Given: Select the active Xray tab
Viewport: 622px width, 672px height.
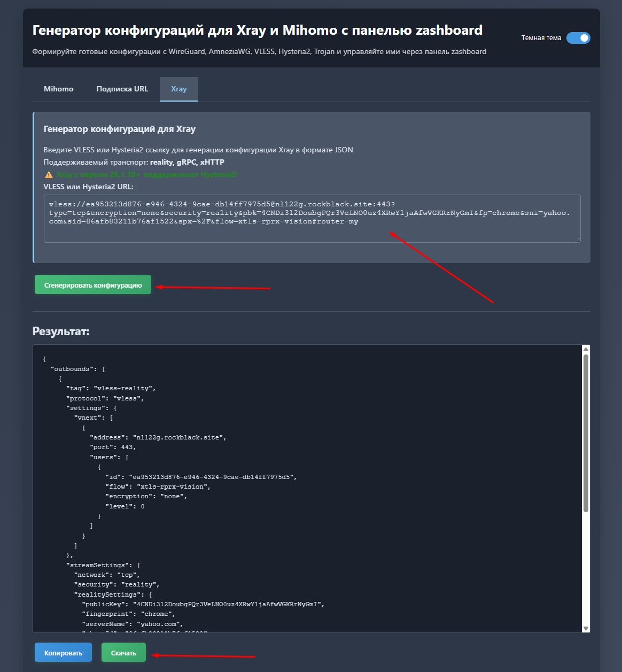Looking at the screenshot, I should (178, 89).
